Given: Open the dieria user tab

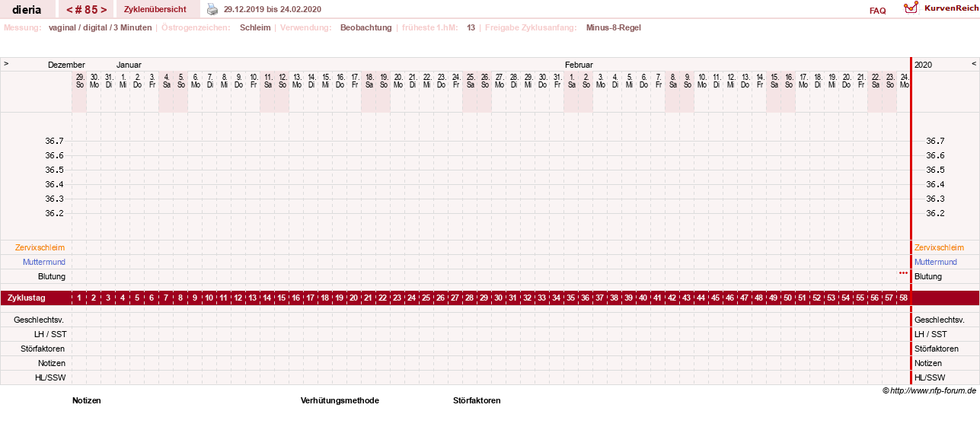Looking at the screenshot, I should coord(27,10).
